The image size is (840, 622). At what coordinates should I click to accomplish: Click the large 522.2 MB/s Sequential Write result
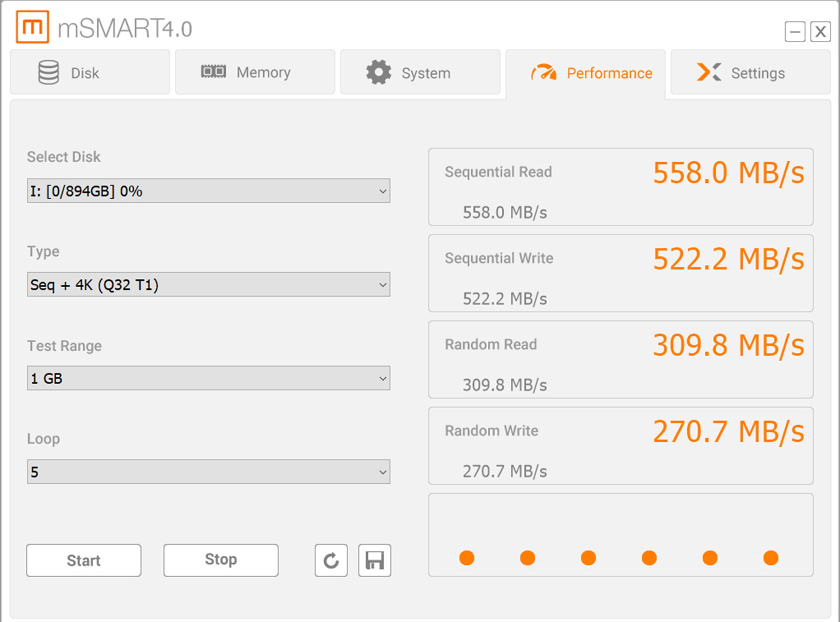pos(729,259)
